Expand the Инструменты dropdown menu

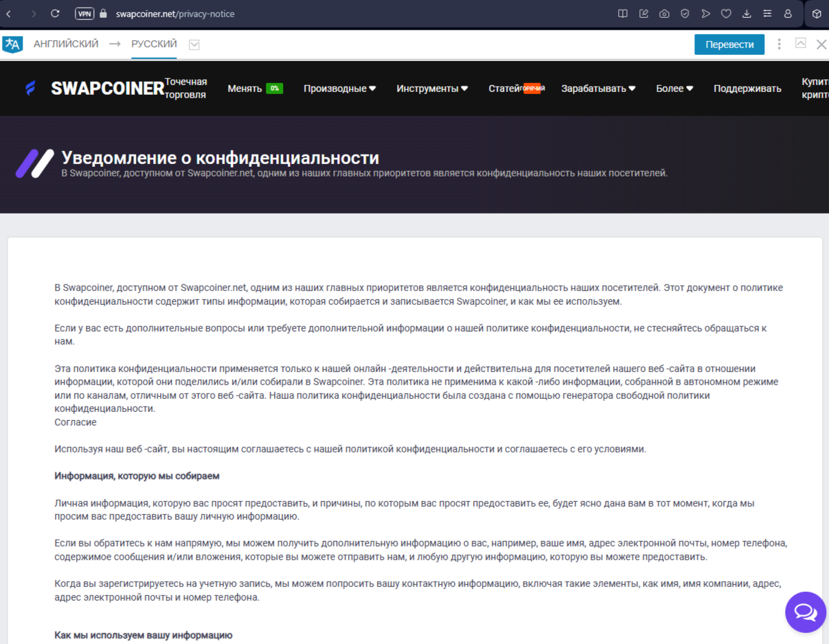(x=432, y=89)
